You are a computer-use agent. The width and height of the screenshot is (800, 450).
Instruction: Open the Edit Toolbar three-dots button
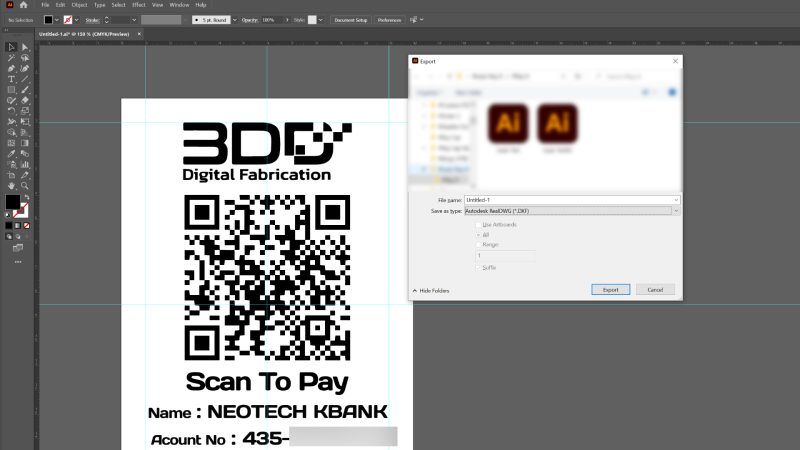coord(18,262)
